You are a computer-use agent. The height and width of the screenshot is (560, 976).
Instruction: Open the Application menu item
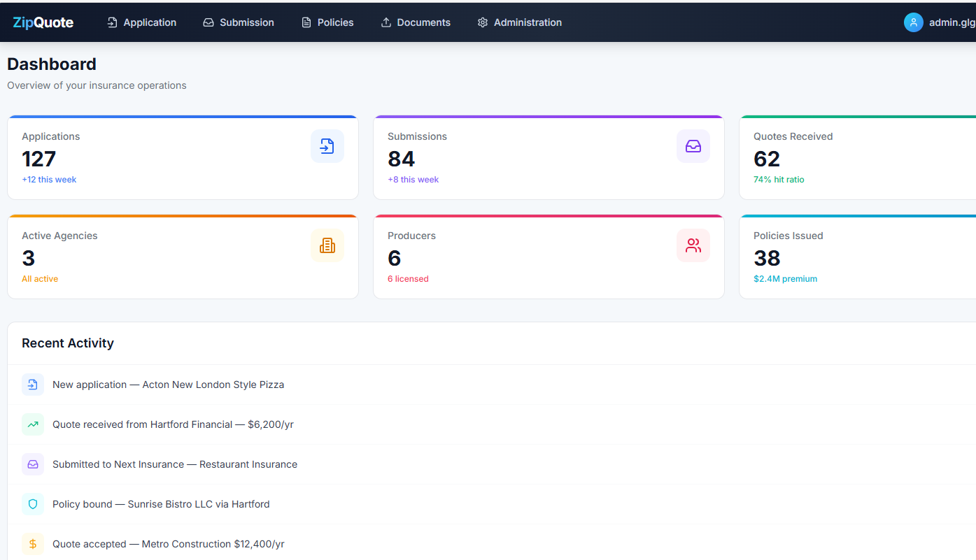pyautogui.click(x=141, y=22)
